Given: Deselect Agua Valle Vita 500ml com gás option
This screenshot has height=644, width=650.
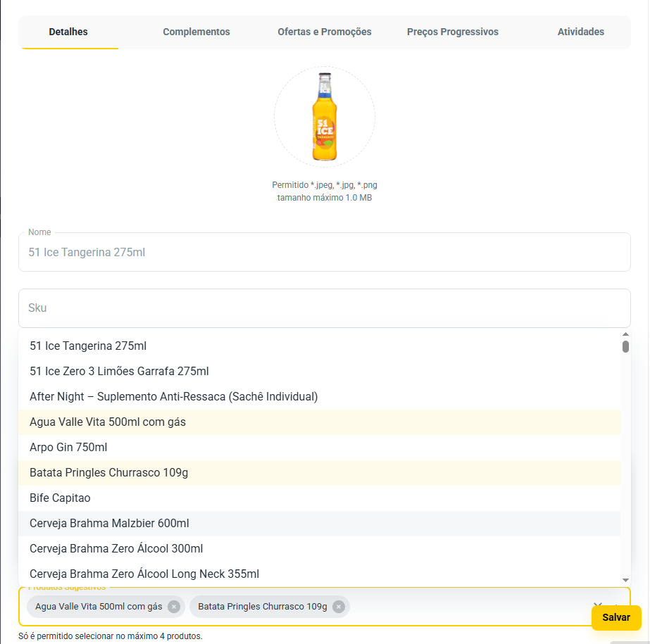Looking at the screenshot, I should [319, 422].
